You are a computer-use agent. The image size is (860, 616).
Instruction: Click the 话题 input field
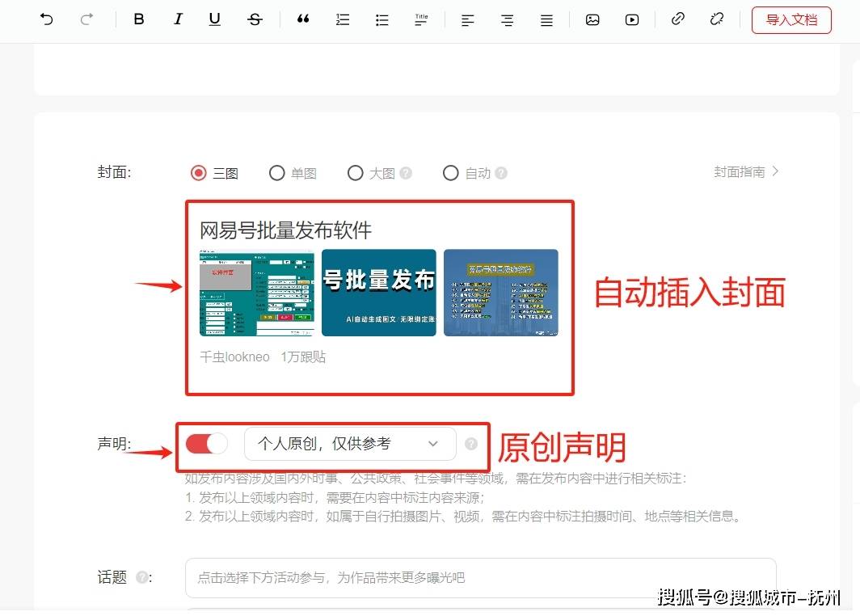tap(480, 578)
